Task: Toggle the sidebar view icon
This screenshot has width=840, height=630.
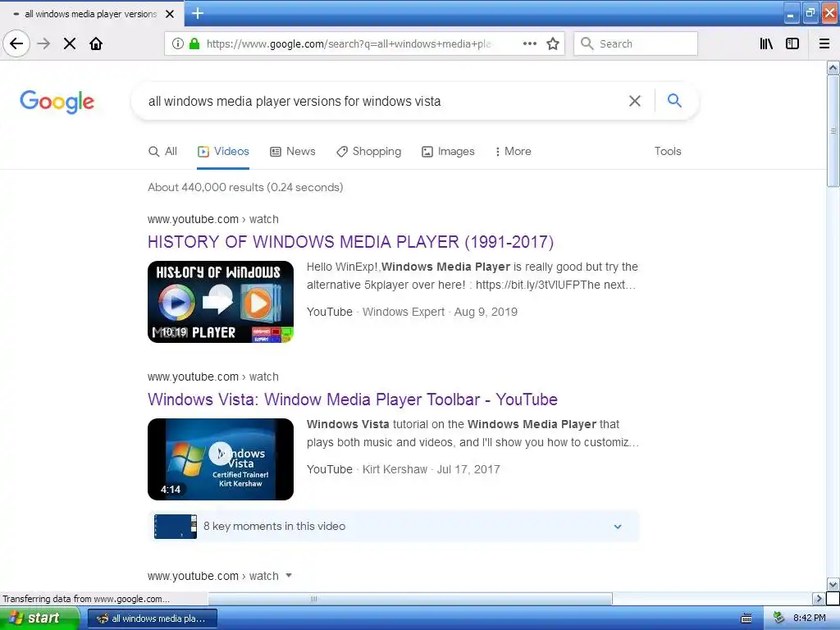Action: pyautogui.click(x=792, y=43)
